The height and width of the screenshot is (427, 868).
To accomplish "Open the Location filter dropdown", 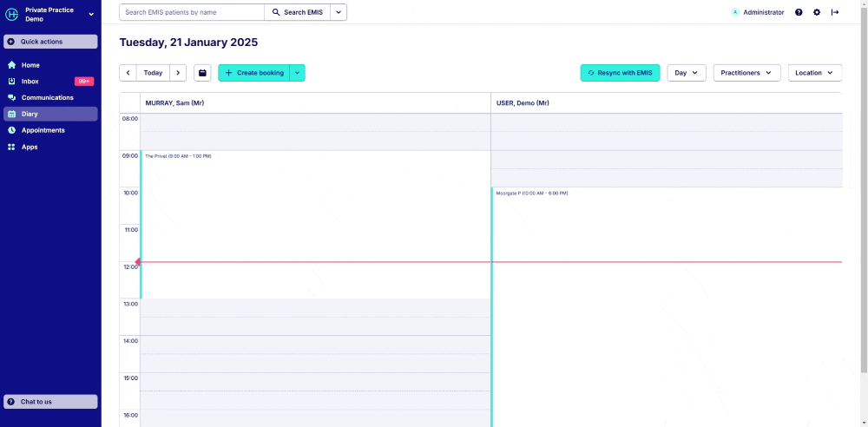I will point(814,73).
